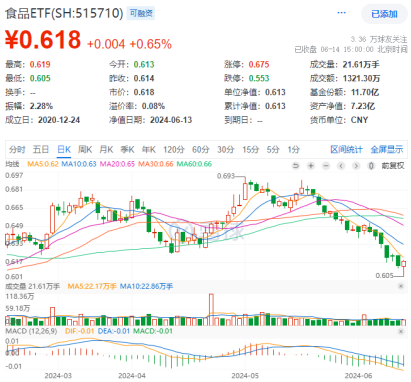The height and width of the screenshot is (382, 411).
Task: Close the MACD indicator panel
Action: 401,331
